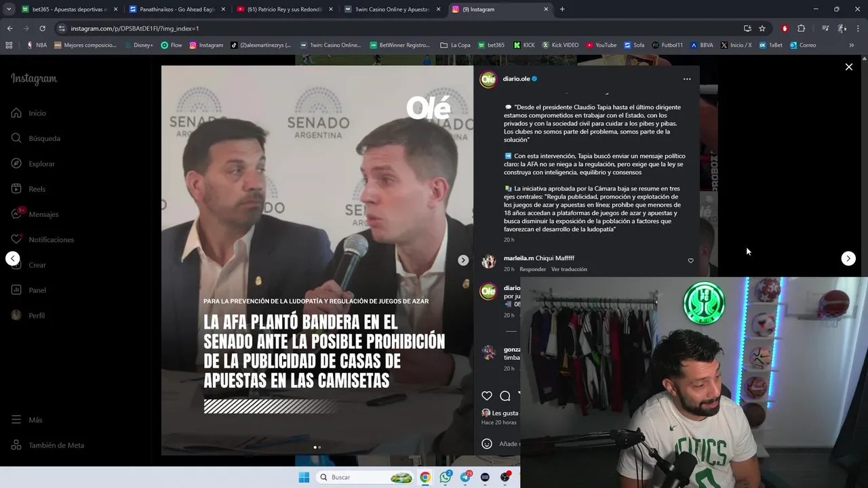Open the NBA bookmark

pos(37,45)
